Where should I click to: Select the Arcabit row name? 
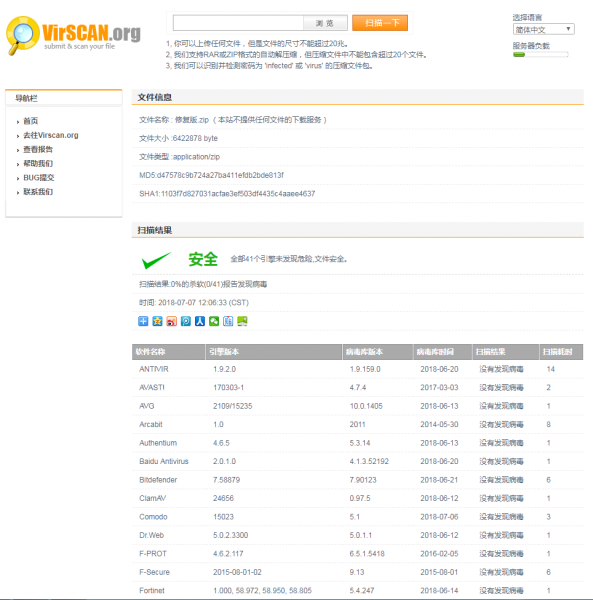point(151,424)
